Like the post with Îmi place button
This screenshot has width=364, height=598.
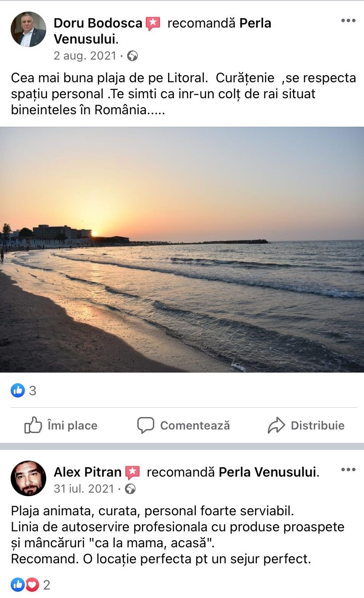click(61, 425)
